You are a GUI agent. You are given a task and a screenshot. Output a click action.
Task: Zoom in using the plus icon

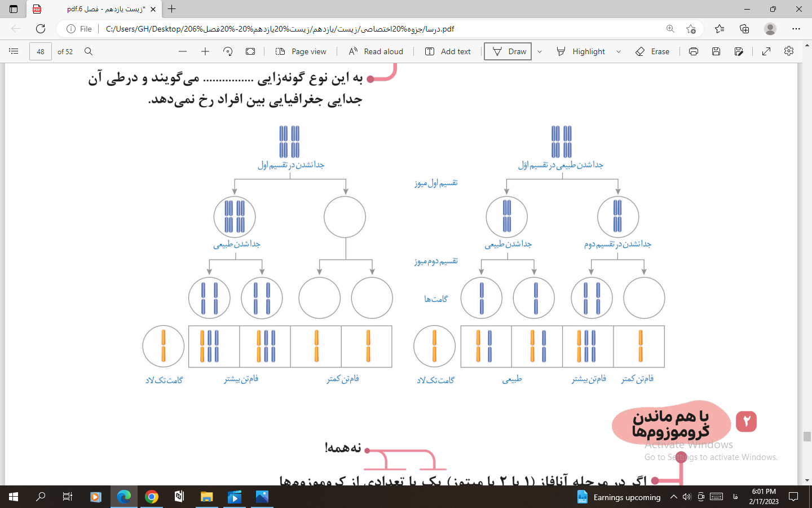205,51
